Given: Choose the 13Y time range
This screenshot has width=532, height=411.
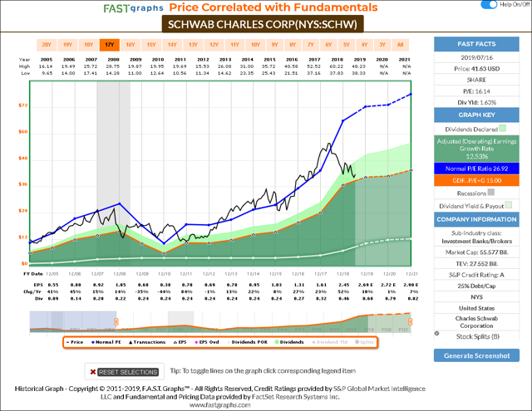Looking at the screenshot, I should pyautogui.click(x=193, y=45).
